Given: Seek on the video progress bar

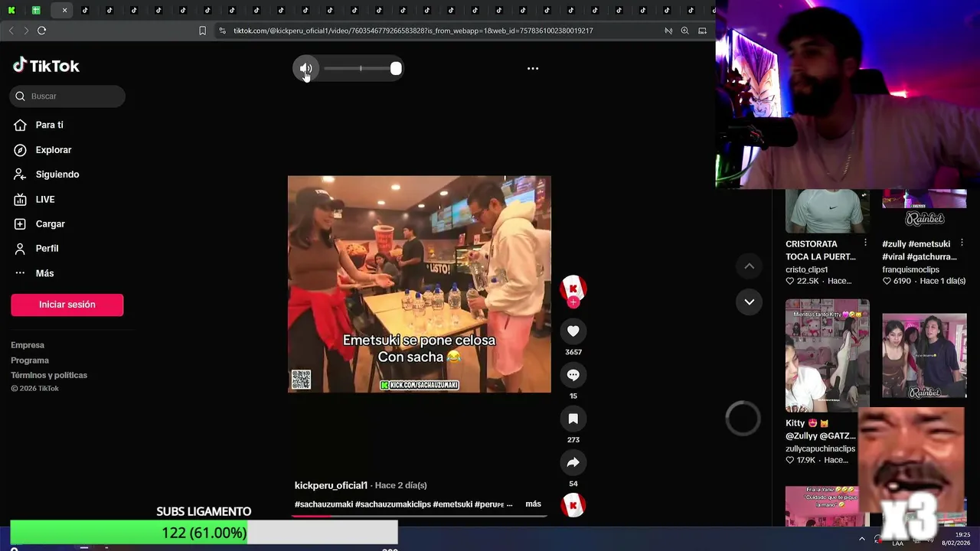Looking at the screenshot, I should [419, 516].
